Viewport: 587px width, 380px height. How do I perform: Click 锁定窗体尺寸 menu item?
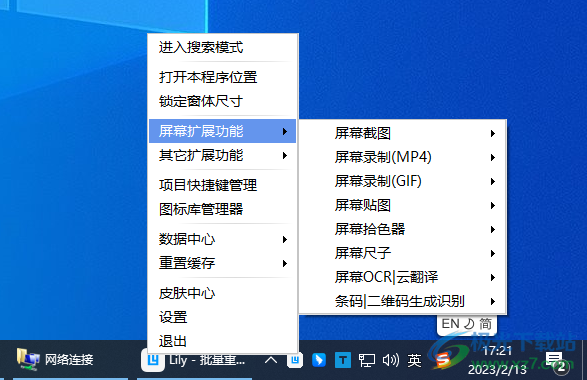tap(223, 101)
